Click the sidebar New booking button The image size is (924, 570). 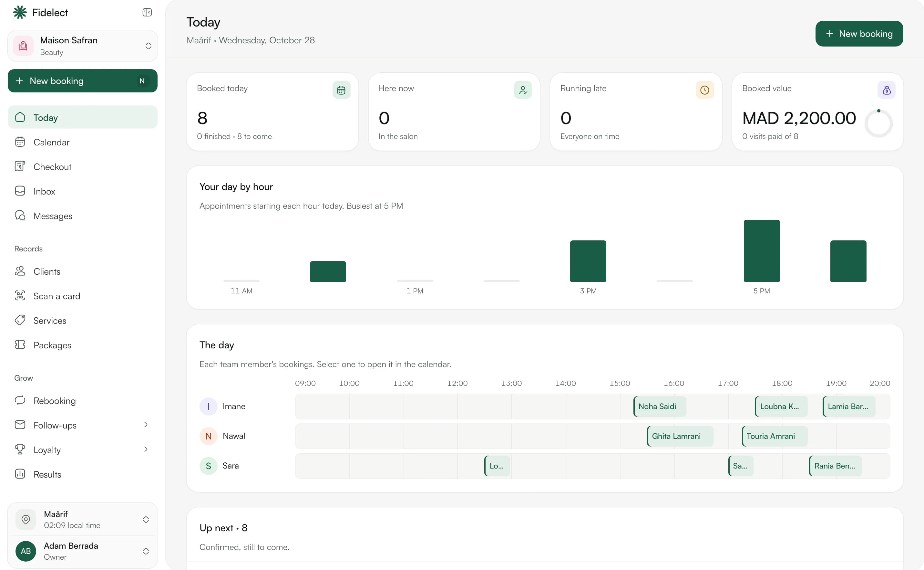[83, 81]
